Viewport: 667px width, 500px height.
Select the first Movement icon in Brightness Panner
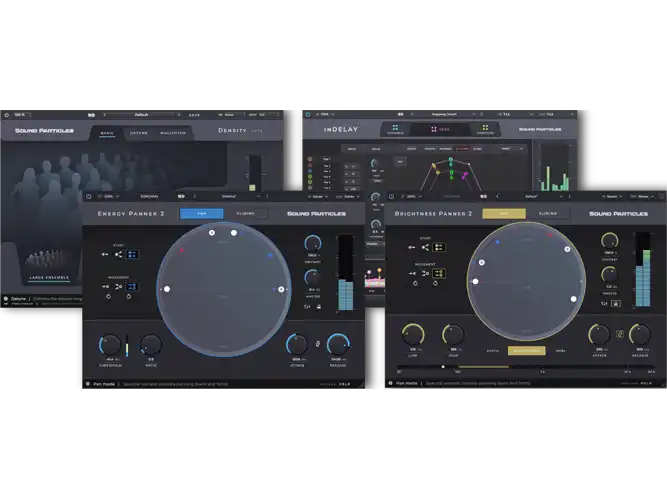tap(412, 273)
